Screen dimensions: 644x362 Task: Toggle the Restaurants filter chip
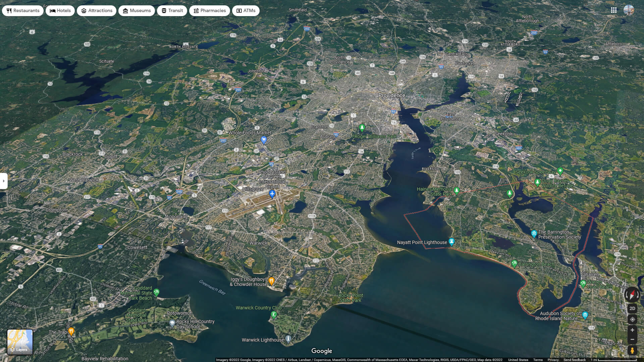pos(23,11)
